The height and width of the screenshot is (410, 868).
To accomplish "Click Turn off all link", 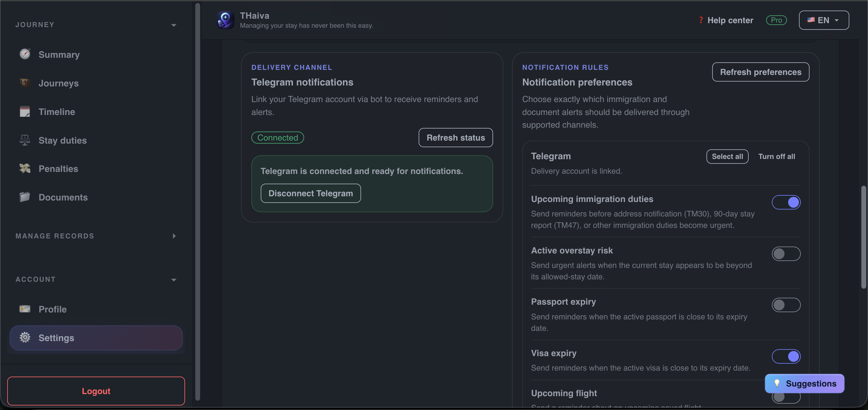I will pos(776,156).
